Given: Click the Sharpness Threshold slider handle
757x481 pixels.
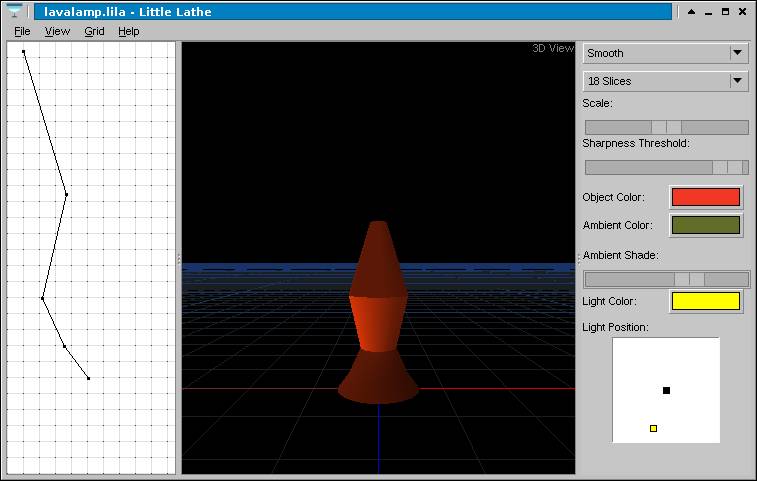Looking at the screenshot, I should [x=735, y=167].
